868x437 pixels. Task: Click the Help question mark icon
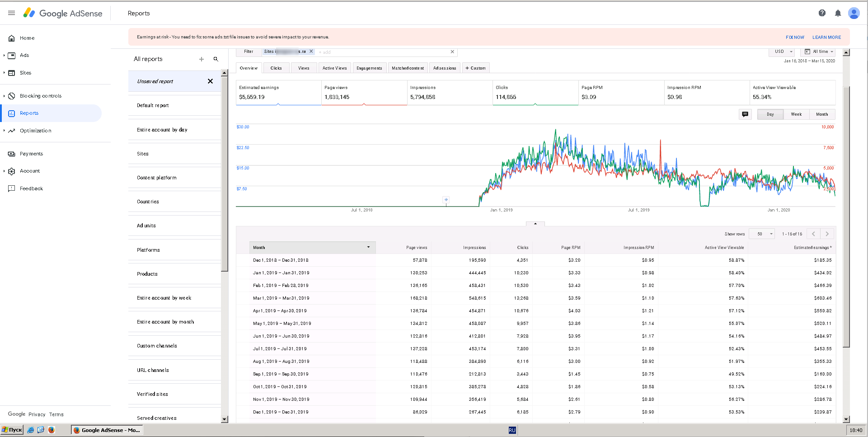pos(822,13)
